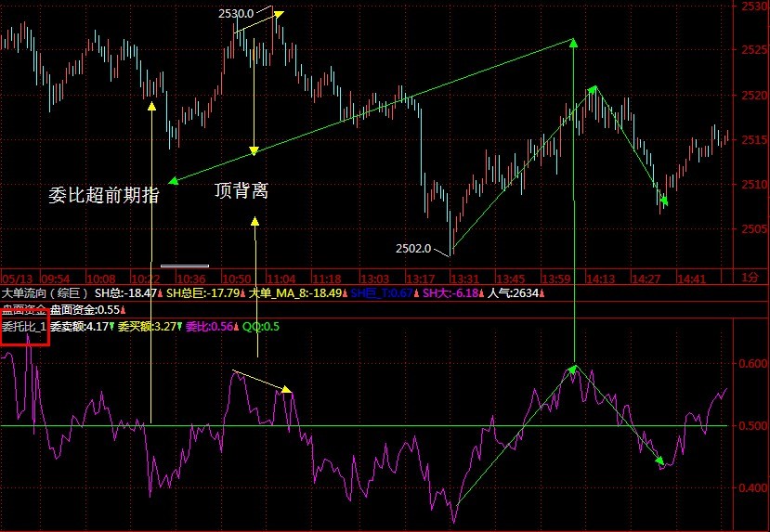Click the 盘面资金 indicator title
Screen dimensions: 770x532
point(24,310)
